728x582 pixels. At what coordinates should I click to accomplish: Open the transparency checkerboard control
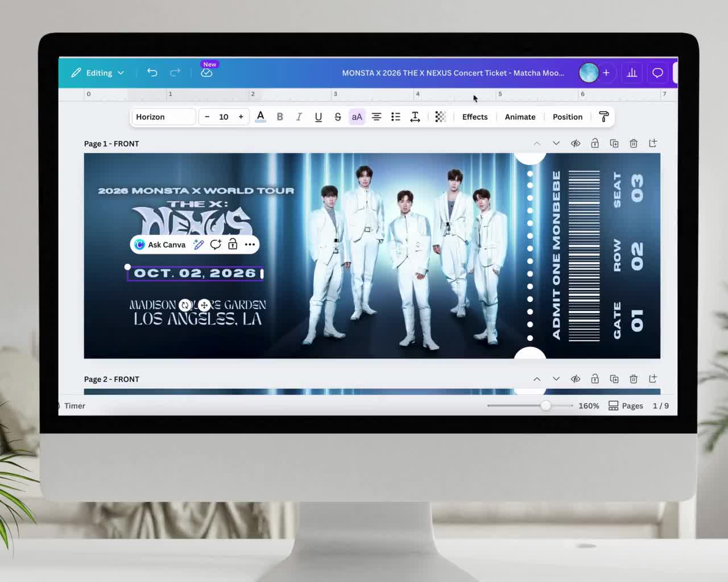[x=440, y=117]
